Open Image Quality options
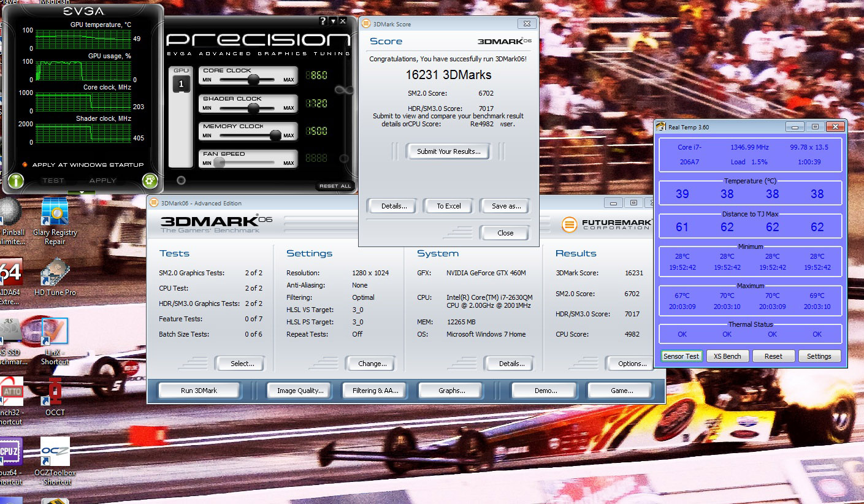Screen dimensions: 864x504 tap(300, 391)
